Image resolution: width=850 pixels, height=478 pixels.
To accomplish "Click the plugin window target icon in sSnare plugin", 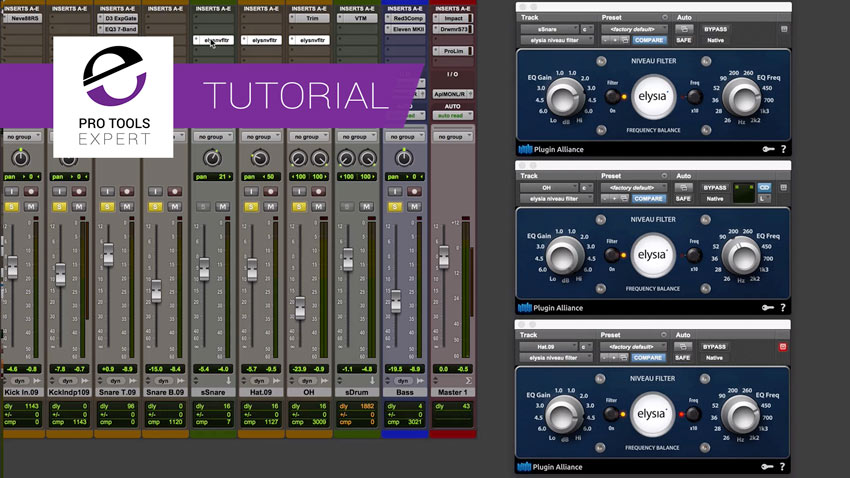I will tap(784, 29).
